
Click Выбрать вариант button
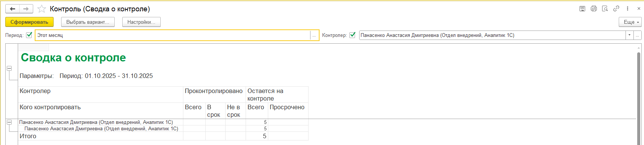point(88,22)
